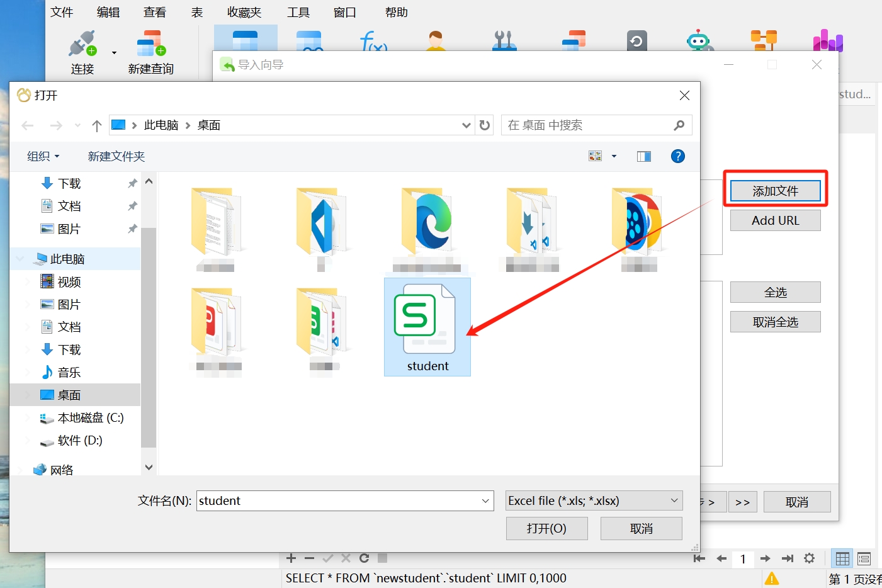Click the help question mark icon
This screenshot has width=882, height=588.
(x=677, y=156)
